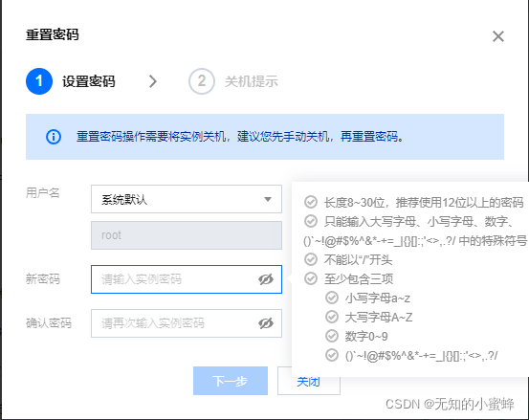Select step 2 关机提示 circle
This screenshot has height=420, width=529.
[x=202, y=81]
